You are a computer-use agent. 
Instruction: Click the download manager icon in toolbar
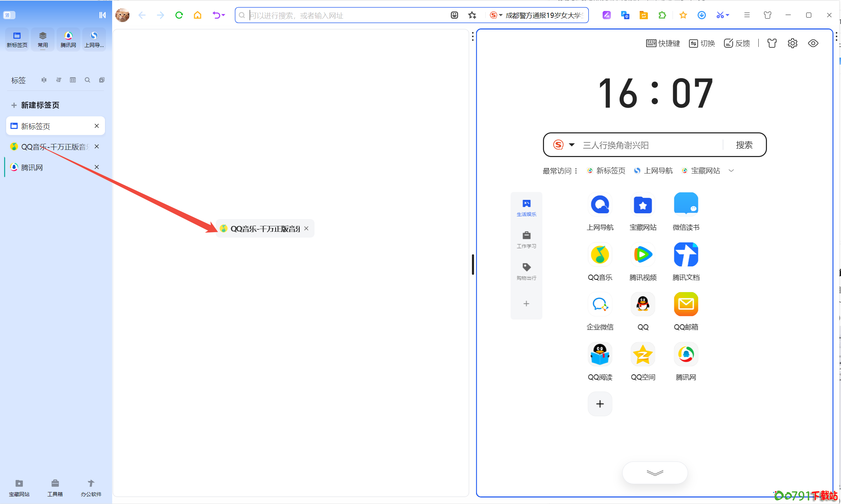point(701,15)
